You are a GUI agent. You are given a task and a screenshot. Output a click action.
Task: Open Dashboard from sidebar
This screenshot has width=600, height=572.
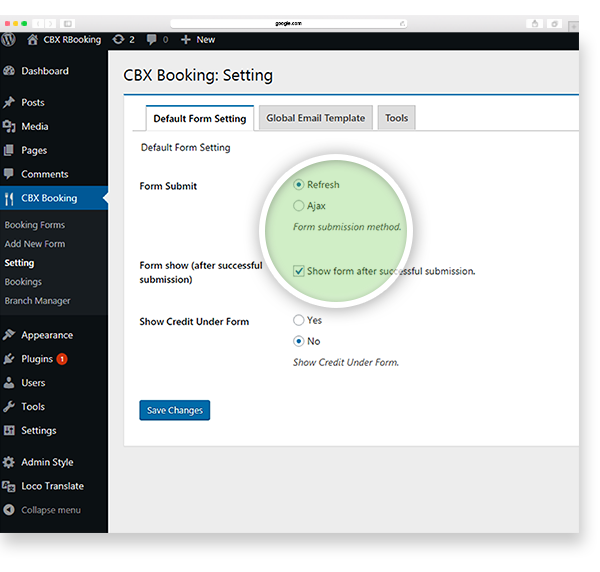45,71
